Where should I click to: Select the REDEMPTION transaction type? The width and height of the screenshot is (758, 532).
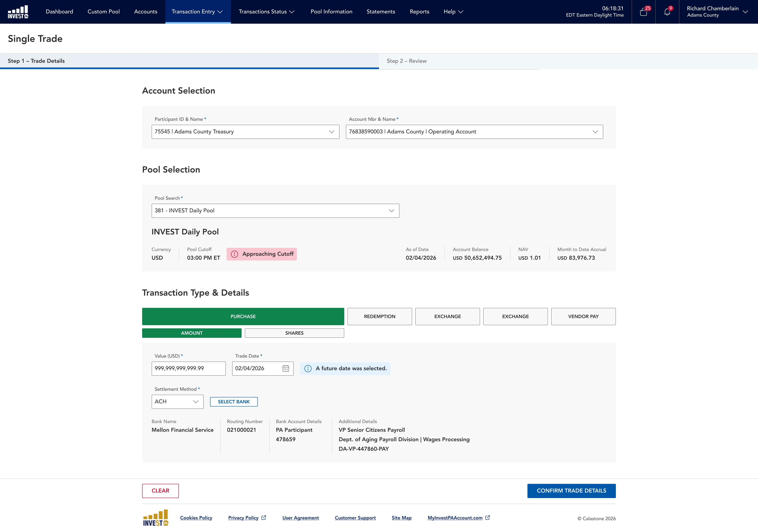(x=380, y=317)
